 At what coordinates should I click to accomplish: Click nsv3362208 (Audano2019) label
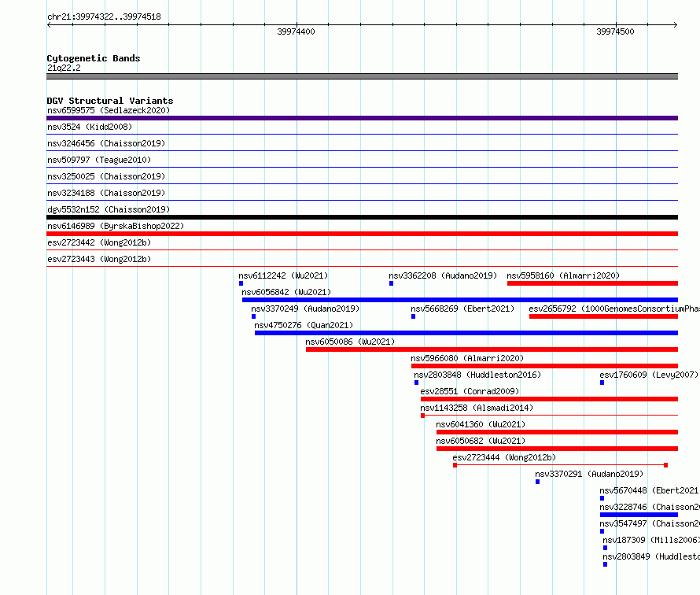point(443,275)
